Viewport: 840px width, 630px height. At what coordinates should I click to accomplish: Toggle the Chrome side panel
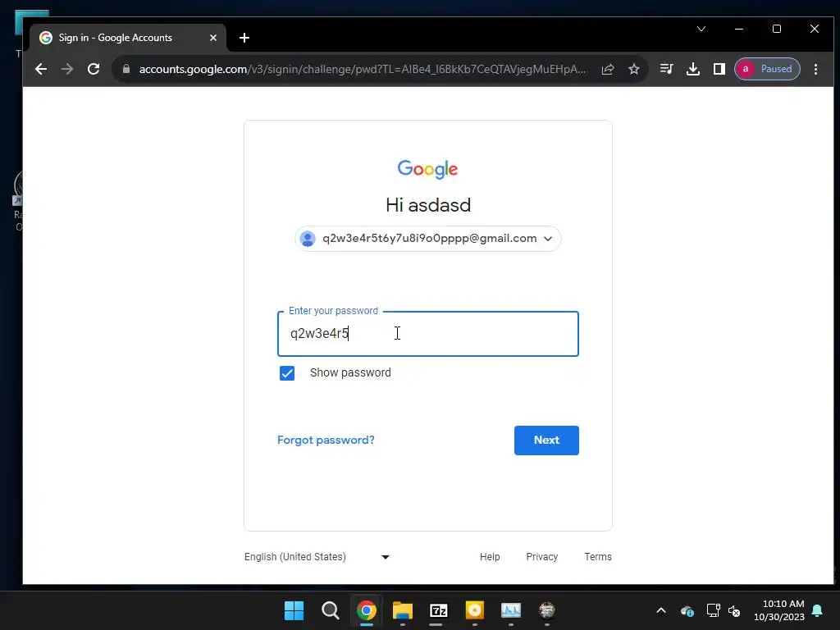(x=719, y=69)
